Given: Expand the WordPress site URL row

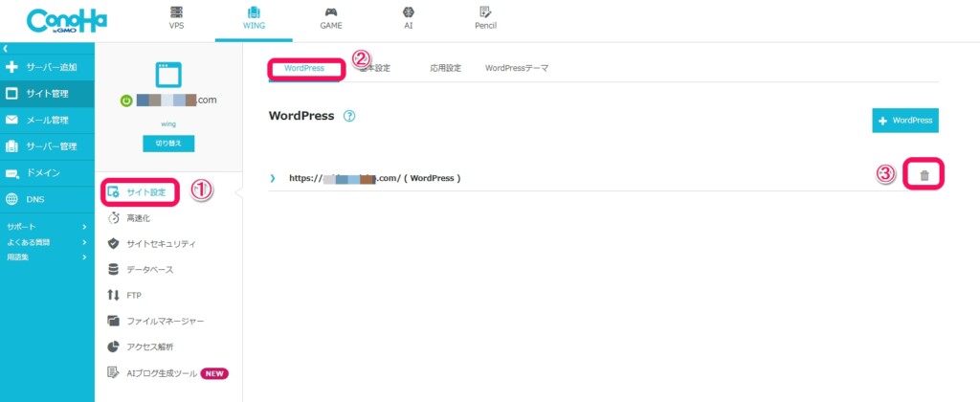Looking at the screenshot, I should (x=273, y=178).
